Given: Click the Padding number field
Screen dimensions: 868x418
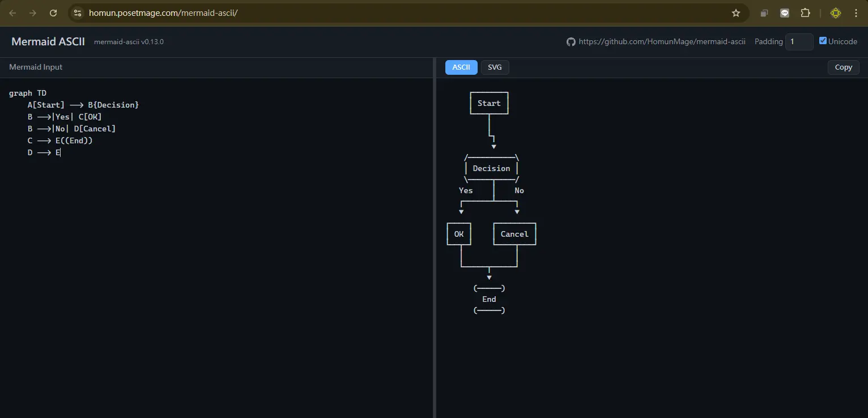Looking at the screenshot, I should coord(798,42).
